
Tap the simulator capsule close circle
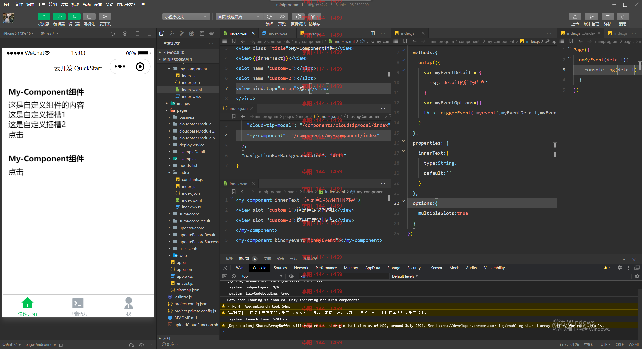pyautogui.click(x=140, y=67)
